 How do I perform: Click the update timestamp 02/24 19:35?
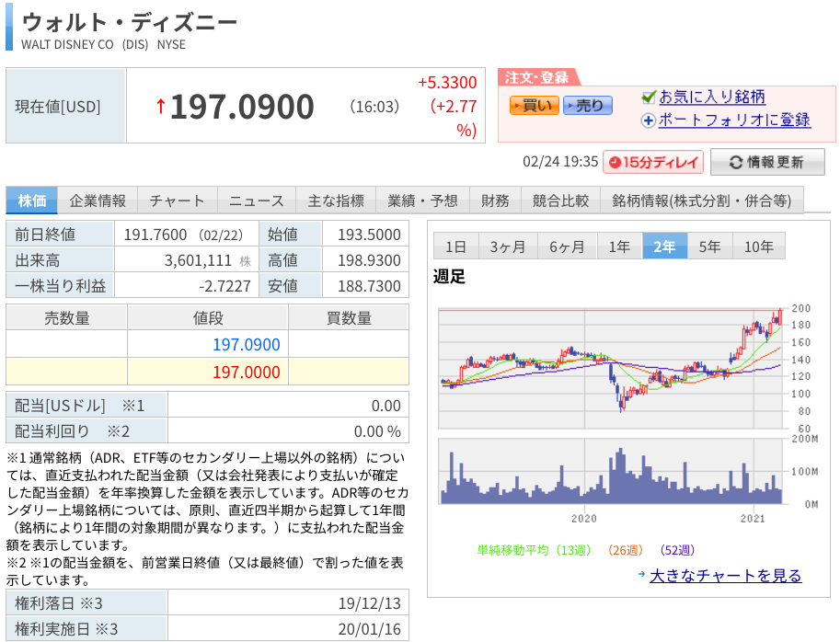point(560,162)
